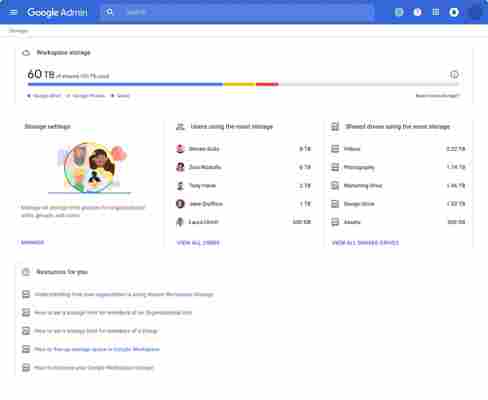Click the first user's avatar in the storage list

(180, 149)
